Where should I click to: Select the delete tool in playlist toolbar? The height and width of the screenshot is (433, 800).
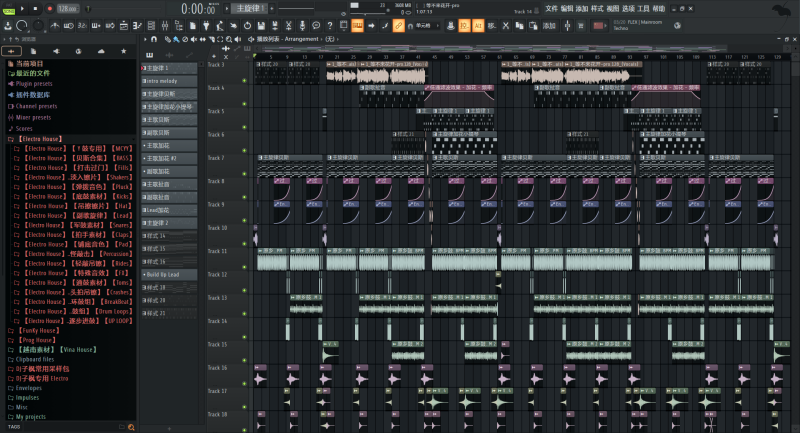185,39
